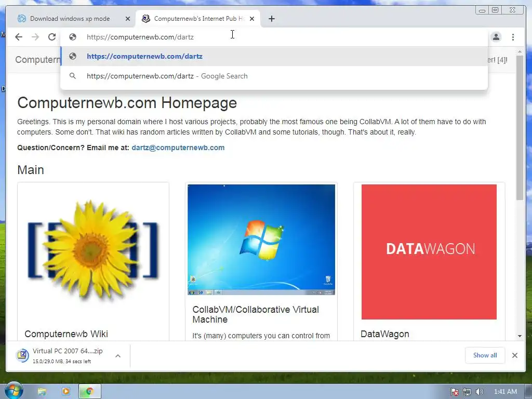Click the Computernewb.com Homepage heading
Viewport: 532px width, 399px height.
pos(127,103)
